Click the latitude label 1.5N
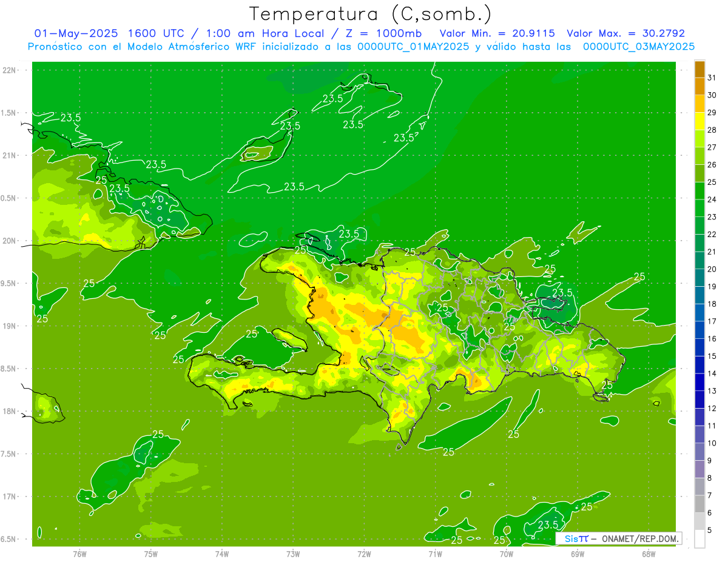The height and width of the screenshot is (562, 728). [x=9, y=113]
